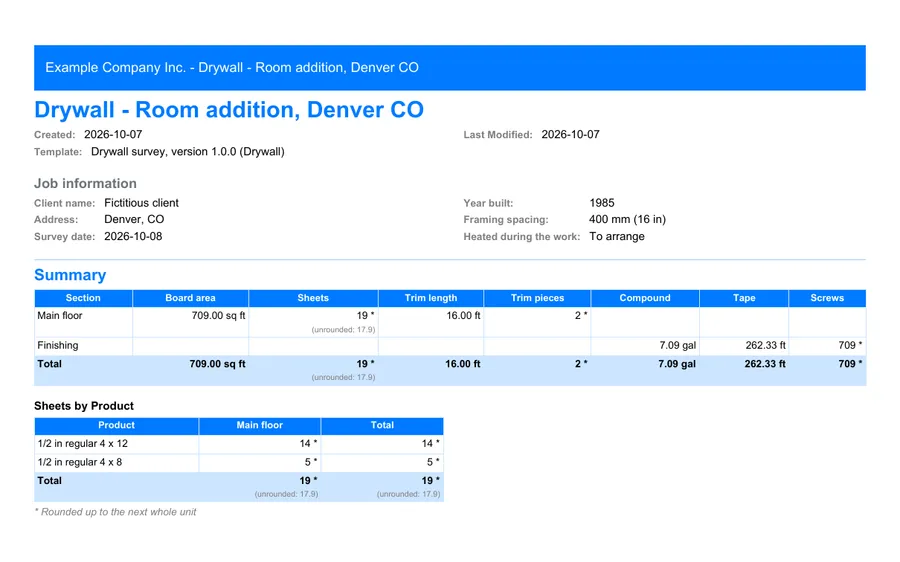Image resolution: width=900 pixels, height=562 pixels.
Task: Click the blue header banner company title
Action: pyautogui.click(x=232, y=68)
